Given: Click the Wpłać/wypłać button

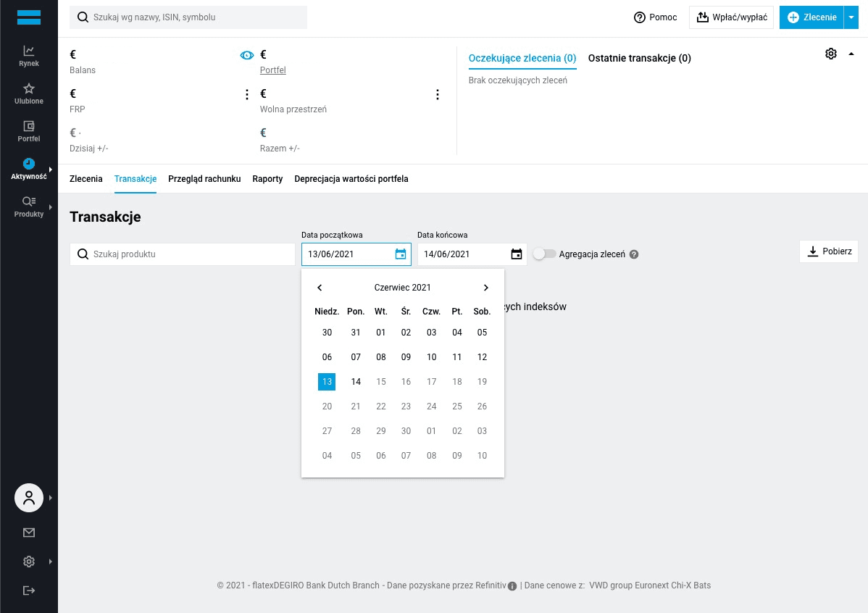Looking at the screenshot, I should [x=731, y=17].
